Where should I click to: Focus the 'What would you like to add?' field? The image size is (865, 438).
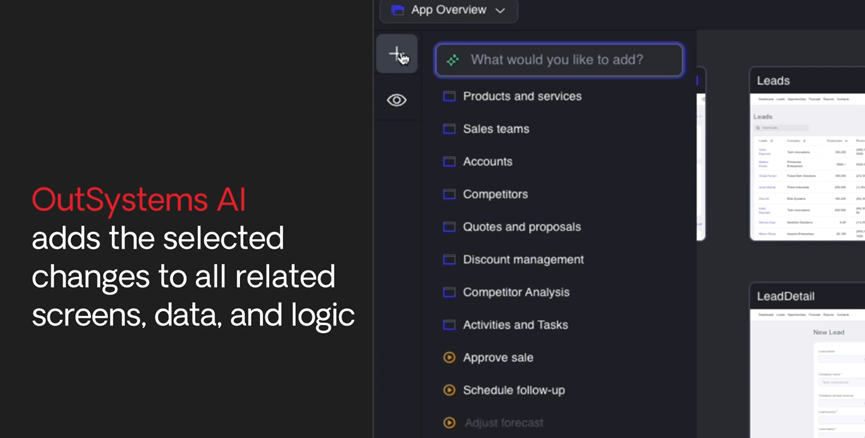click(559, 60)
